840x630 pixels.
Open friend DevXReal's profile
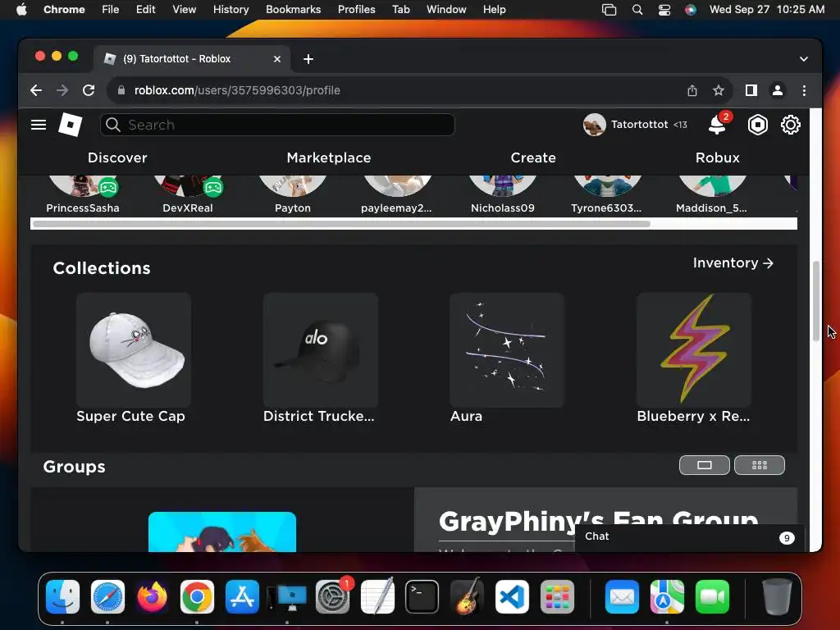pyautogui.click(x=188, y=195)
